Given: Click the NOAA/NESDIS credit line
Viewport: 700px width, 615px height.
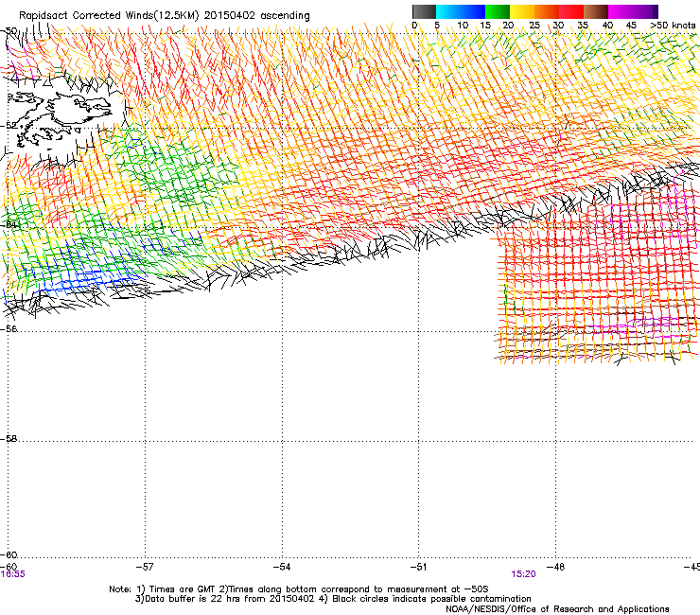Looking at the screenshot, I should [557, 609].
